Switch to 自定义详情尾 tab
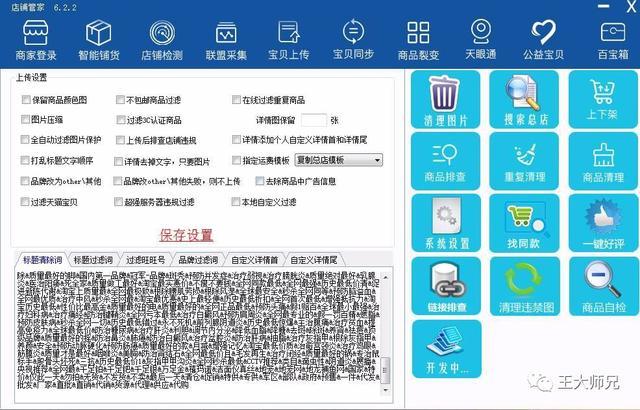Screen dimensions: 640x410 pyautogui.click(x=313, y=259)
